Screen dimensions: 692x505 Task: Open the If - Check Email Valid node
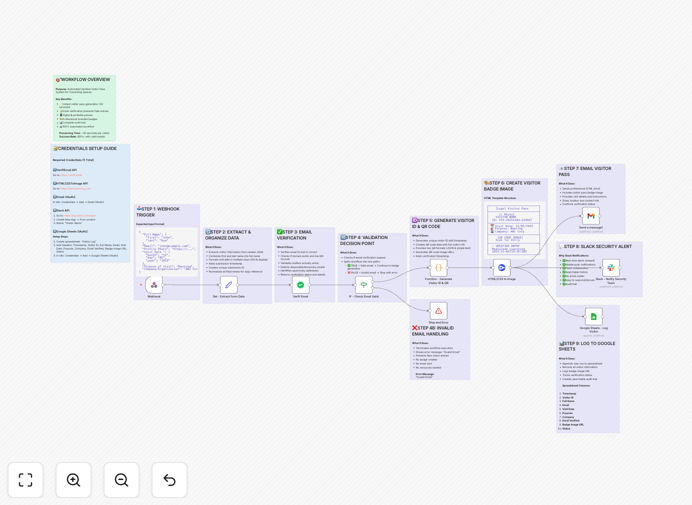(x=364, y=285)
